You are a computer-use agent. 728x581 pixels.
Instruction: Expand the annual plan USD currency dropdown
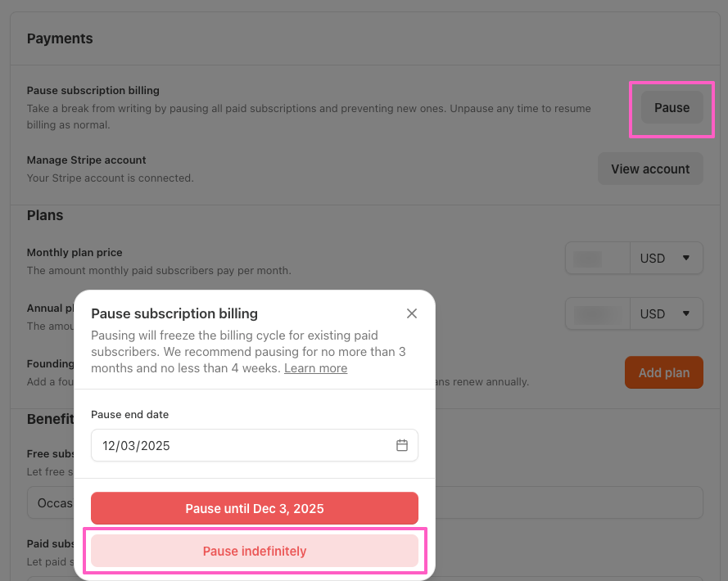[666, 313]
